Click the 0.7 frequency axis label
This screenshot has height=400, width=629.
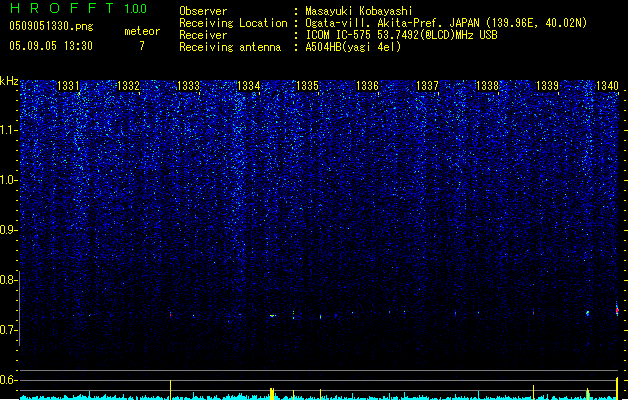point(8,330)
